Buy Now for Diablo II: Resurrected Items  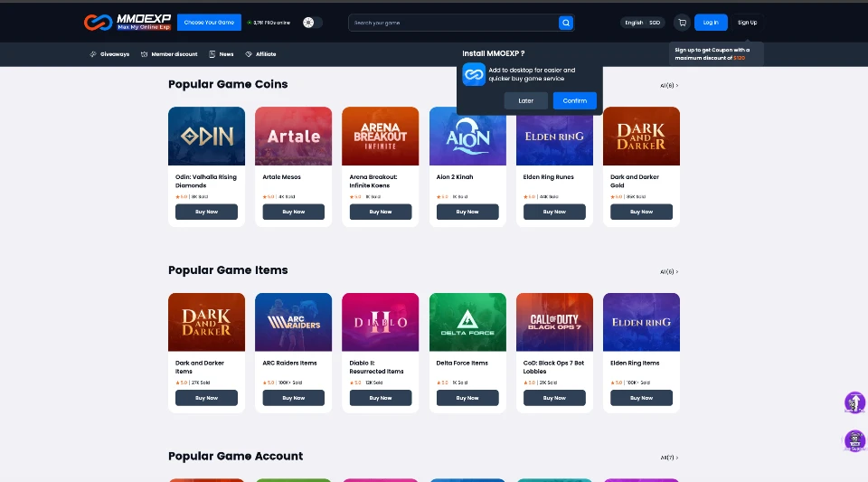pos(381,398)
